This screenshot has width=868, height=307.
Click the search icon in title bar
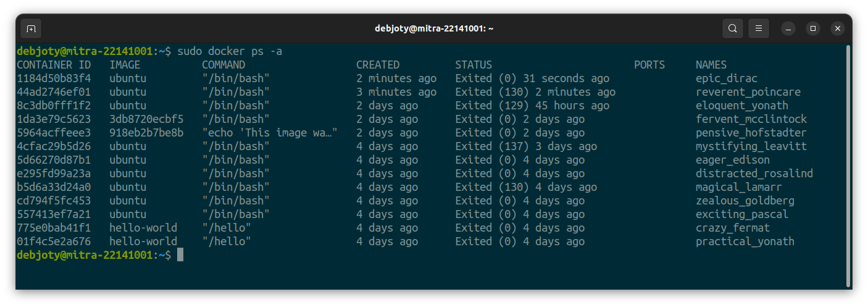tap(732, 28)
